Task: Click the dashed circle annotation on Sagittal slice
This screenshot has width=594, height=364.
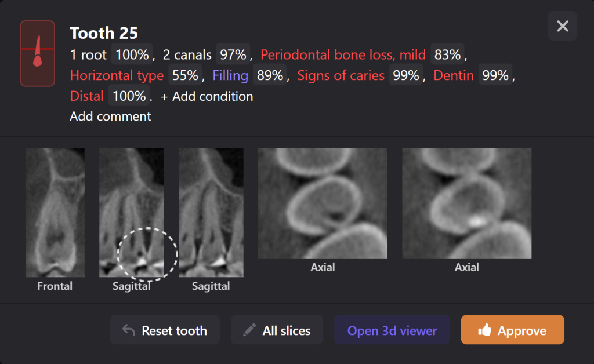Action: pos(147,255)
